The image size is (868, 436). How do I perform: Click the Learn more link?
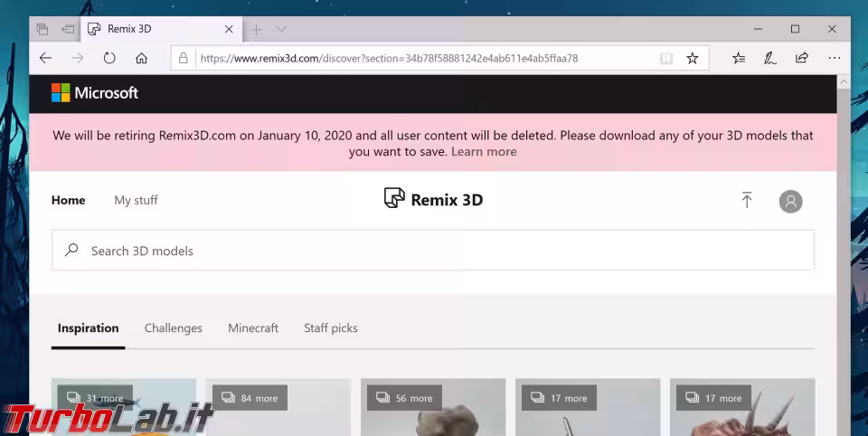coord(484,151)
